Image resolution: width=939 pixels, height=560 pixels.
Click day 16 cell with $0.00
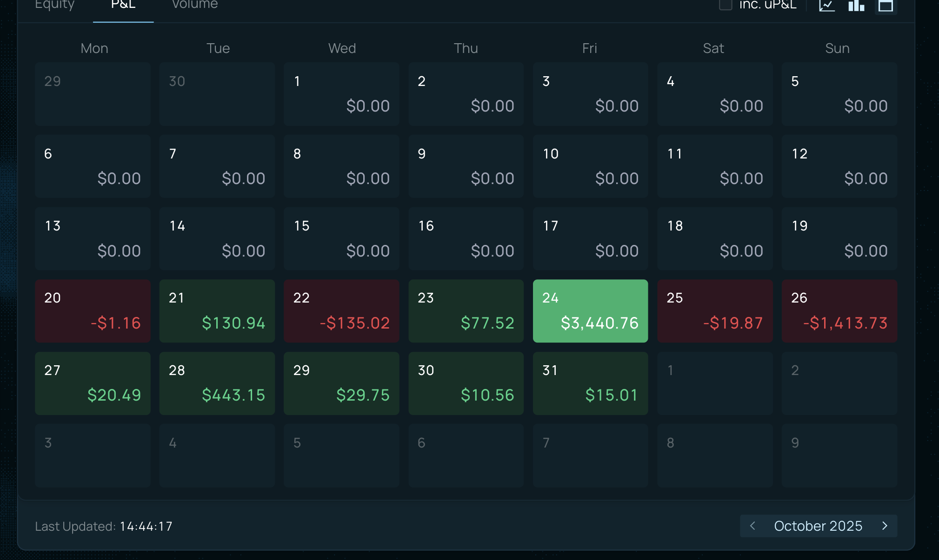click(466, 239)
